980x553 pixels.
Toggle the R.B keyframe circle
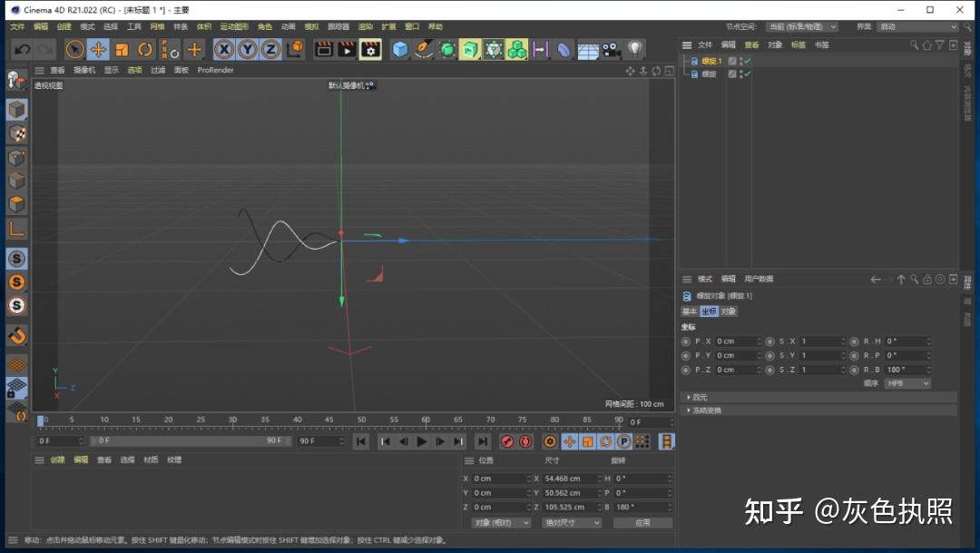855,370
